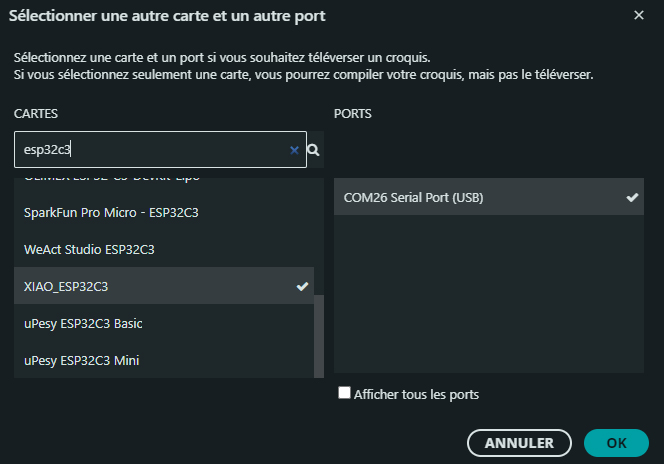
Task: Click the PORTS section heading
Action: pos(352,114)
